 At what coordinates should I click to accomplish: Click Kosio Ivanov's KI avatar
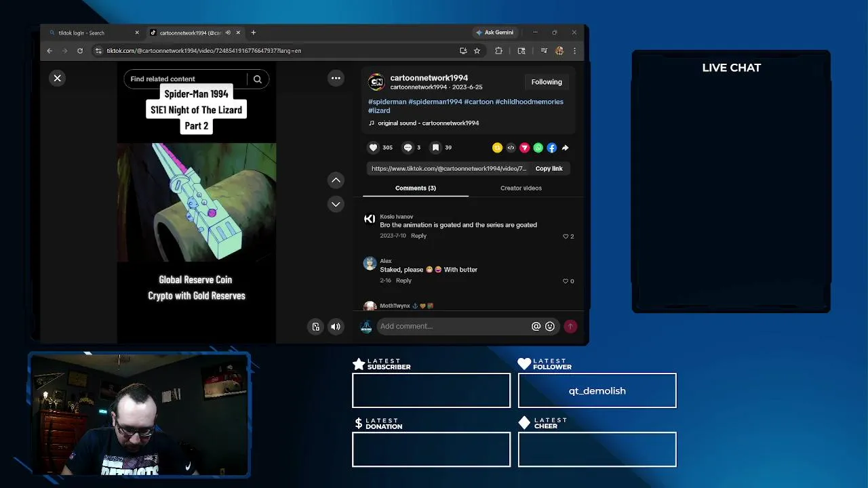tap(370, 219)
